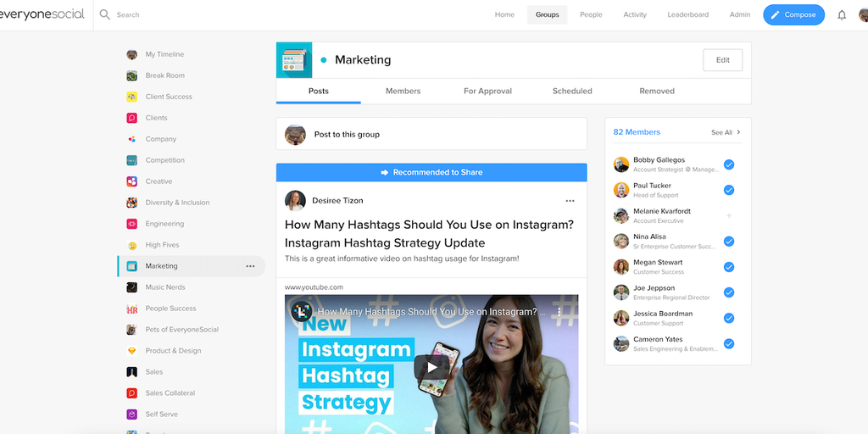
Task: Toggle the checkmark next to Jessica Boardman
Action: click(729, 319)
